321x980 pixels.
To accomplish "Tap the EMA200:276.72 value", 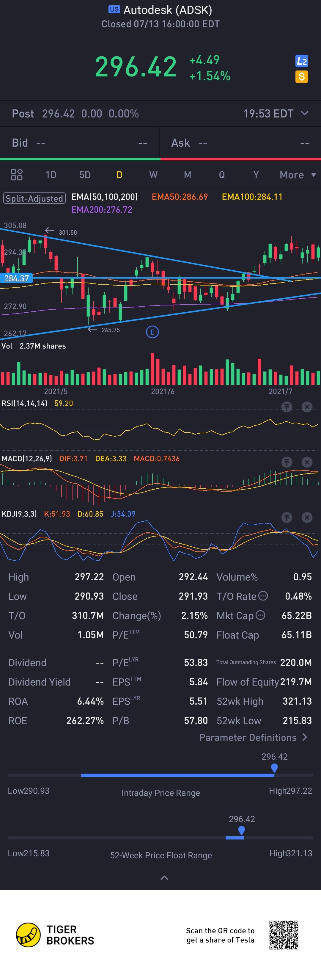I will click(102, 210).
